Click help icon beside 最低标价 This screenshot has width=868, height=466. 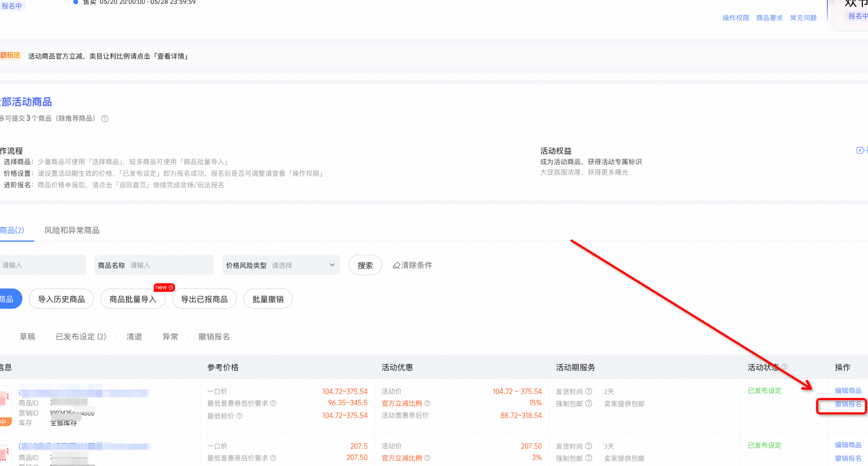tap(239, 416)
